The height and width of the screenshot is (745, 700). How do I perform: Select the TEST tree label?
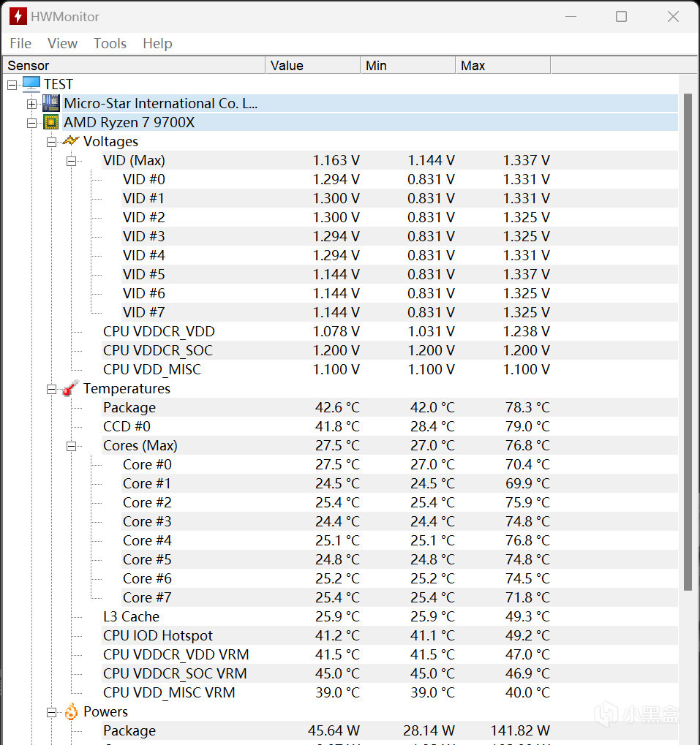pyautogui.click(x=59, y=85)
